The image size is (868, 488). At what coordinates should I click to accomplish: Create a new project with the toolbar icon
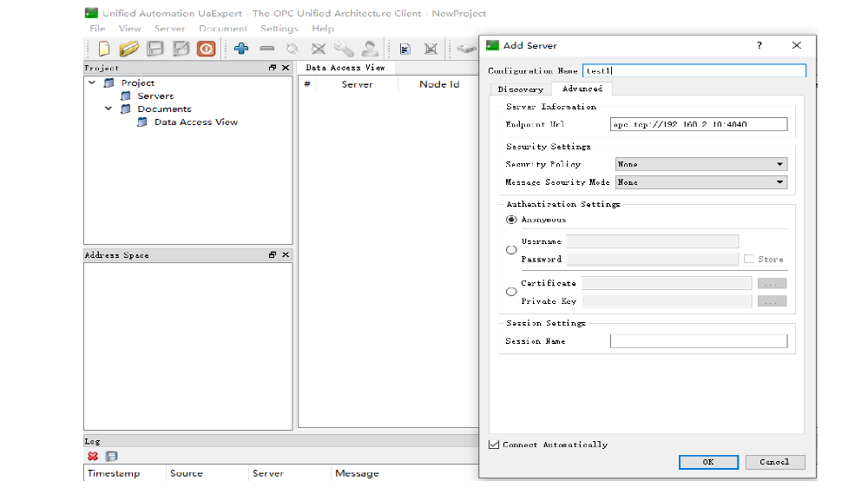click(103, 49)
